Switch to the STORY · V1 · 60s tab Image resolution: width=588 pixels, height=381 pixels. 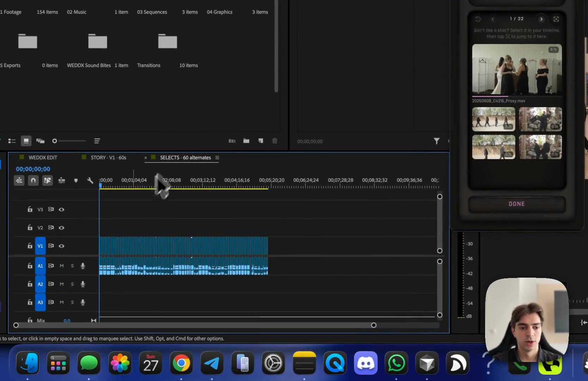[x=108, y=158]
